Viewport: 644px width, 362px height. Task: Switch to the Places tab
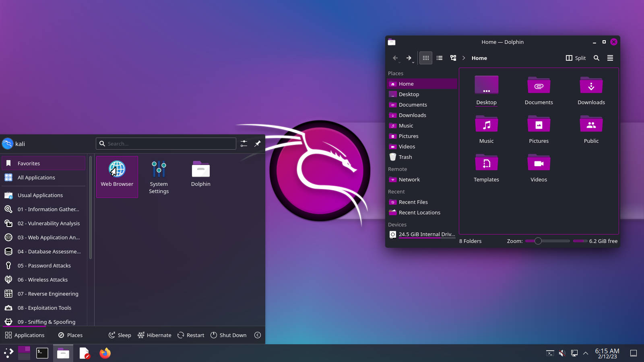tap(70, 335)
